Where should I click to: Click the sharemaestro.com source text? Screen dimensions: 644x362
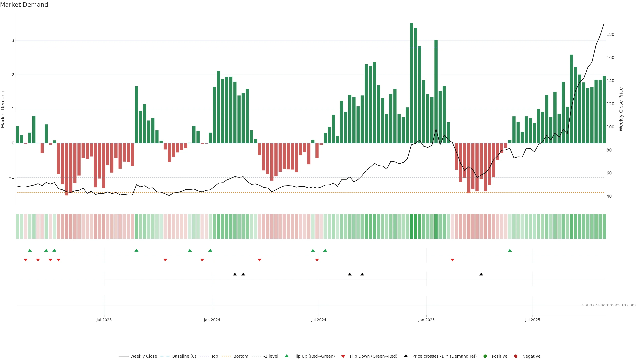(609, 305)
